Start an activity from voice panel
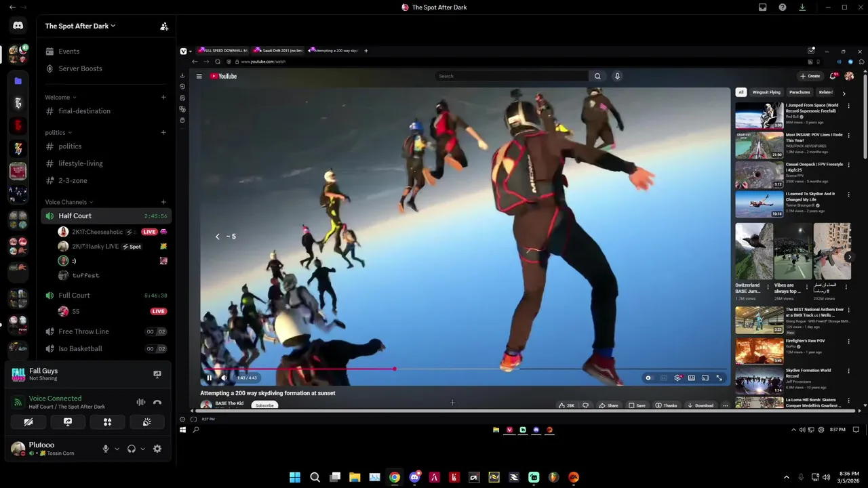 107,422
